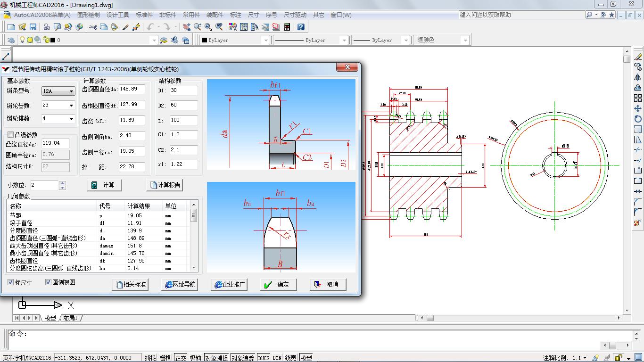
Task: Click the Save icon in the toolbar
Action: point(33,27)
